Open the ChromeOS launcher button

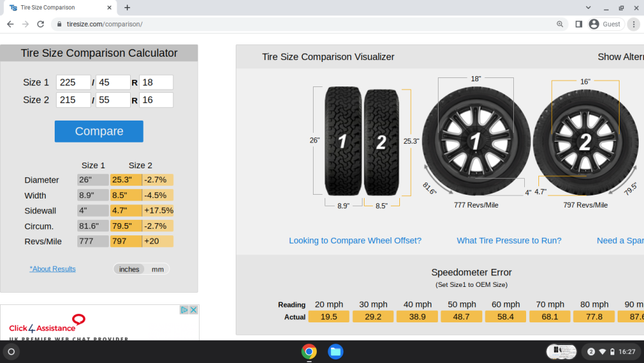click(11, 352)
